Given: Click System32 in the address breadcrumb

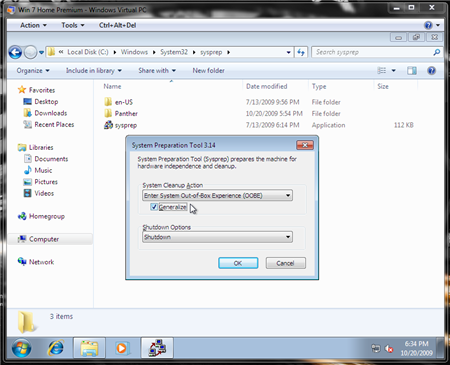Looking at the screenshot, I should click(x=174, y=52).
